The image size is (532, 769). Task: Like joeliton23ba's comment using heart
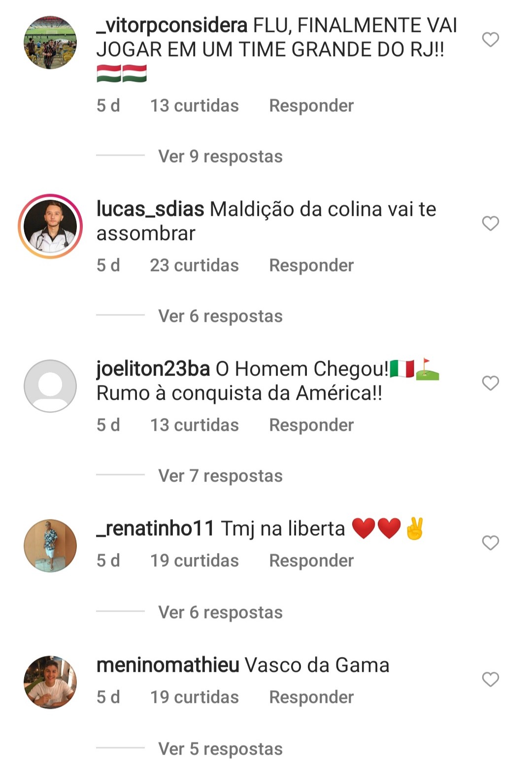tap(490, 383)
